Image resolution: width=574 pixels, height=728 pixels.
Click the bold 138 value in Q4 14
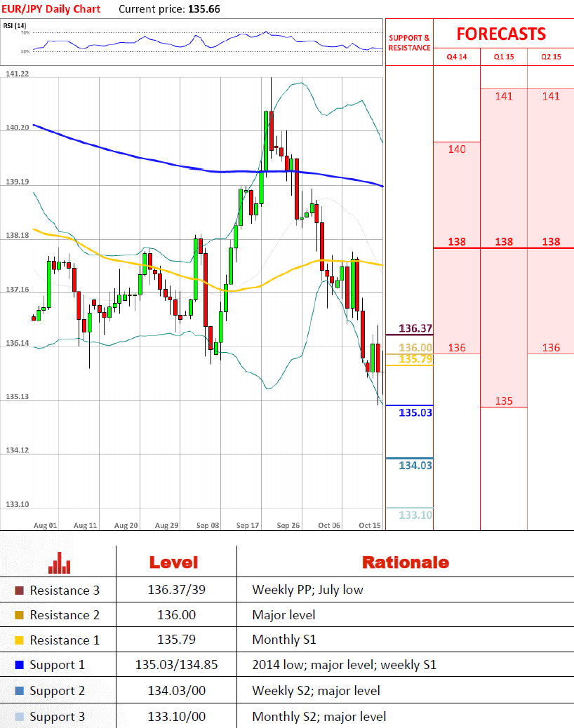(457, 242)
